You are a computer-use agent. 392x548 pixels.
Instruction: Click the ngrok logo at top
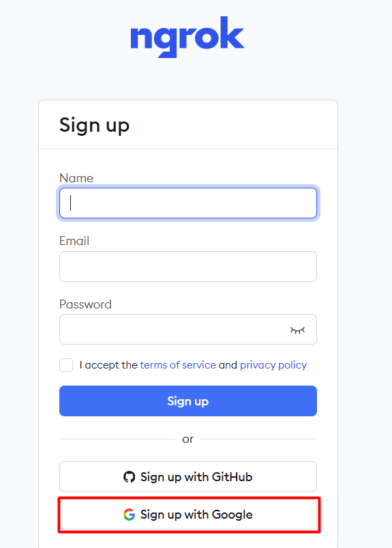pos(187,37)
